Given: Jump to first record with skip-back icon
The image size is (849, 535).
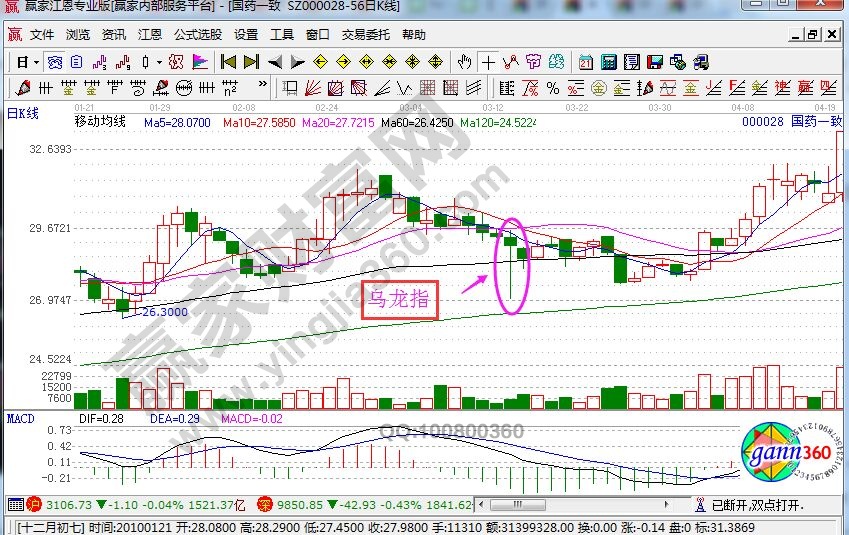Looking at the screenshot, I should pyautogui.click(x=229, y=62).
